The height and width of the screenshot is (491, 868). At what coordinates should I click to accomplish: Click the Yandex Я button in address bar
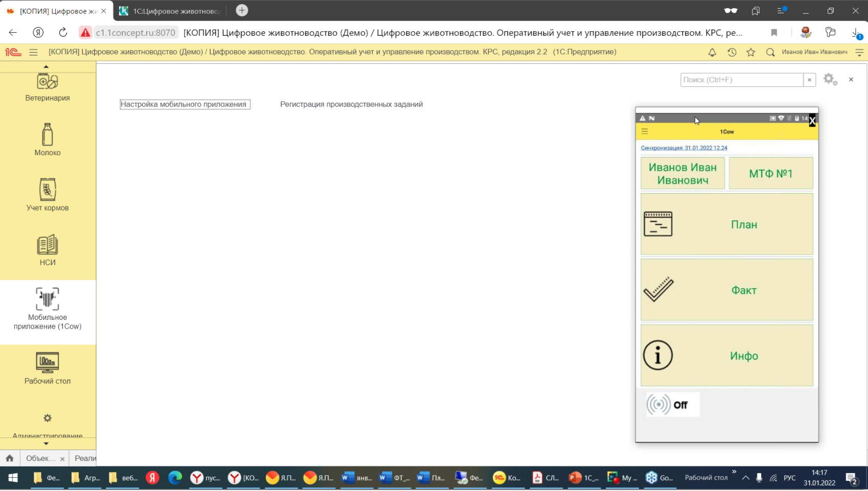pyautogui.click(x=38, y=33)
